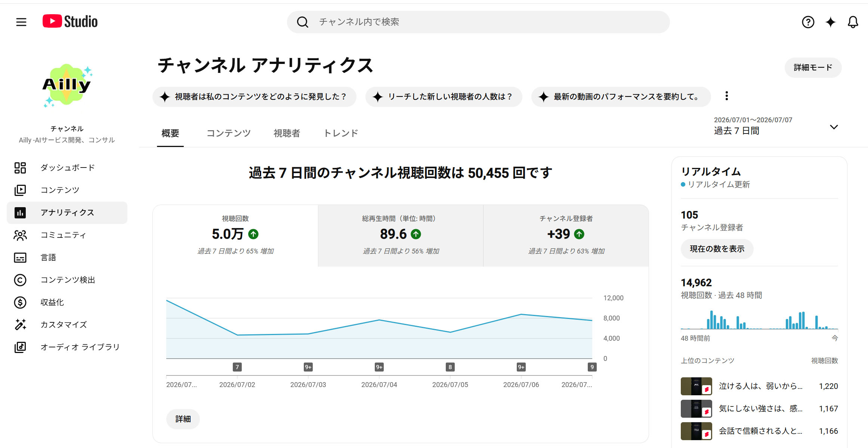
Task: Click green up arrow beside 89.6 watch time
Action: [x=416, y=234]
